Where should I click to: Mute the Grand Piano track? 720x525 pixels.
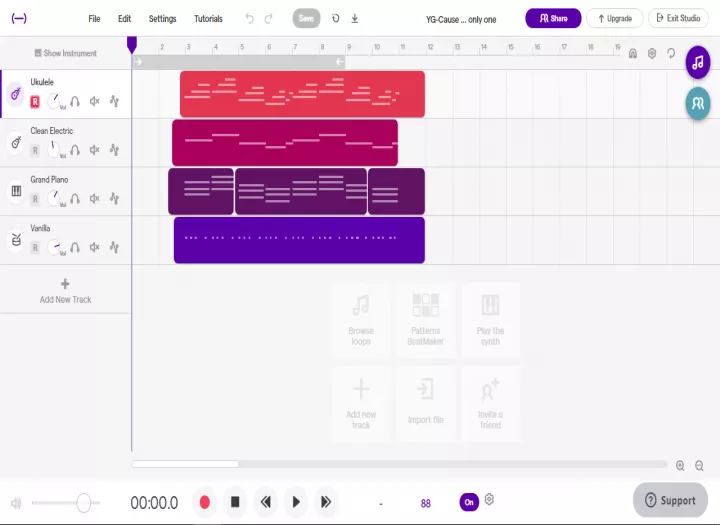(95, 198)
